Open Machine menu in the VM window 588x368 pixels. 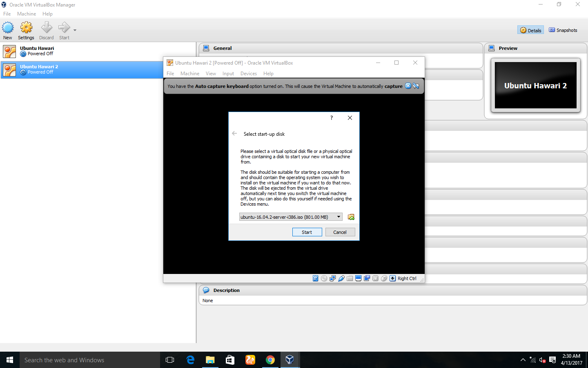[190, 74]
